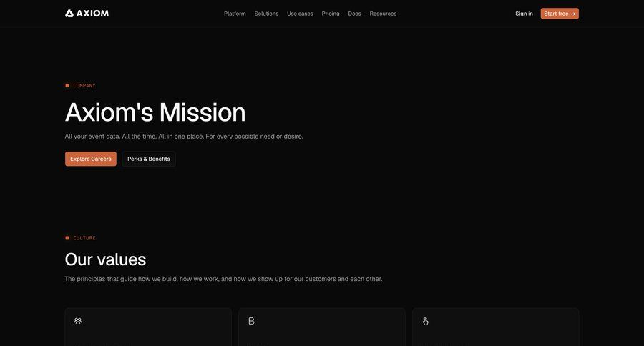Click the people group icon on first value card

(78, 321)
